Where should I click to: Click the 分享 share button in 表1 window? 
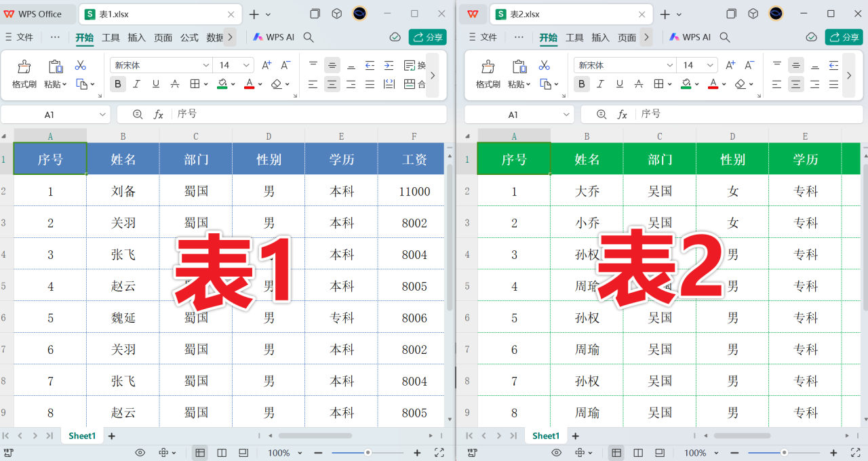click(427, 37)
